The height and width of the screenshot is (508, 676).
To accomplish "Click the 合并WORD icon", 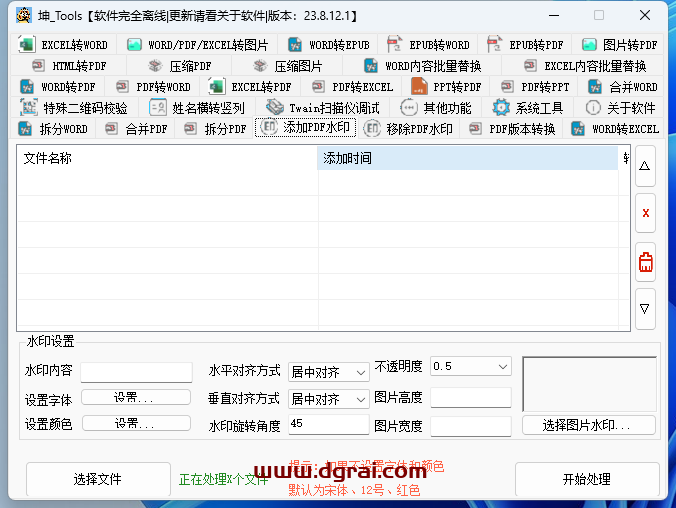I will pyautogui.click(x=595, y=87).
